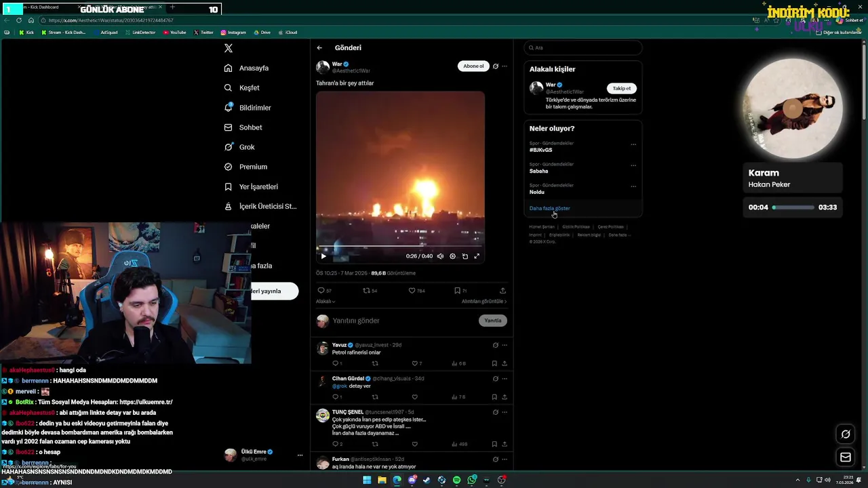Open more options for #BJKvGS trend
The width and height of the screenshot is (868, 488).
click(x=633, y=144)
